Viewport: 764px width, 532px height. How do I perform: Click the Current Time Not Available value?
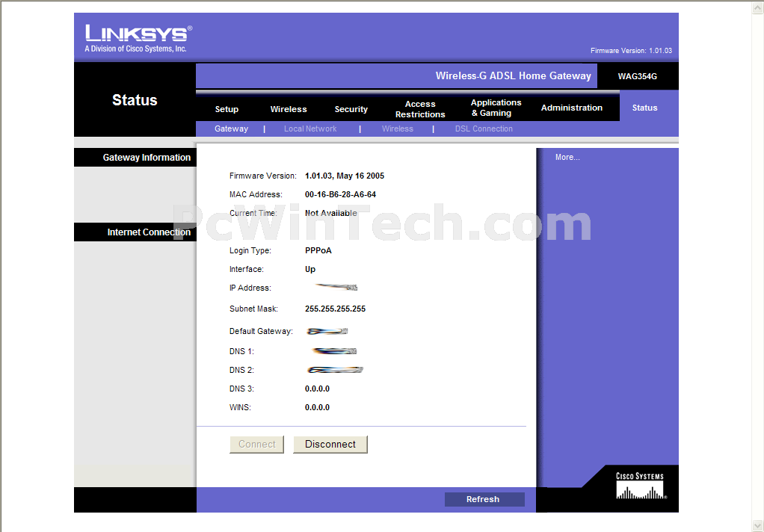click(x=331, y=213)
